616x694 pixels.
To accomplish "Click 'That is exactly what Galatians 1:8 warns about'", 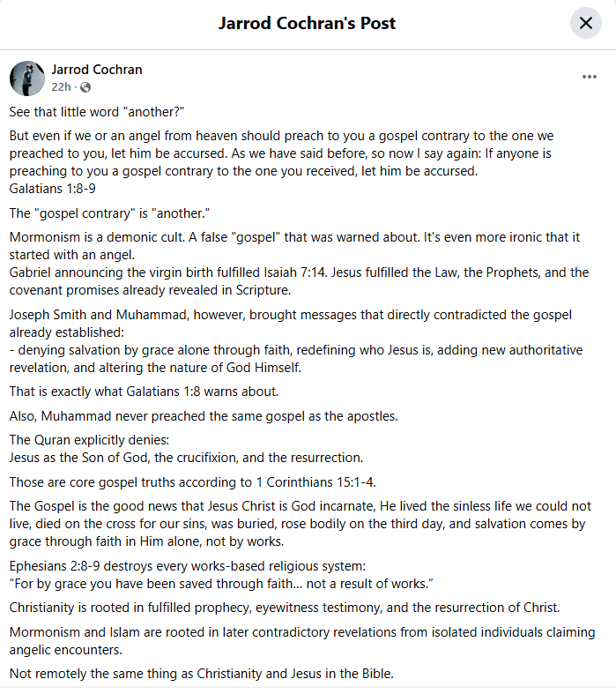I will point(144,392).
